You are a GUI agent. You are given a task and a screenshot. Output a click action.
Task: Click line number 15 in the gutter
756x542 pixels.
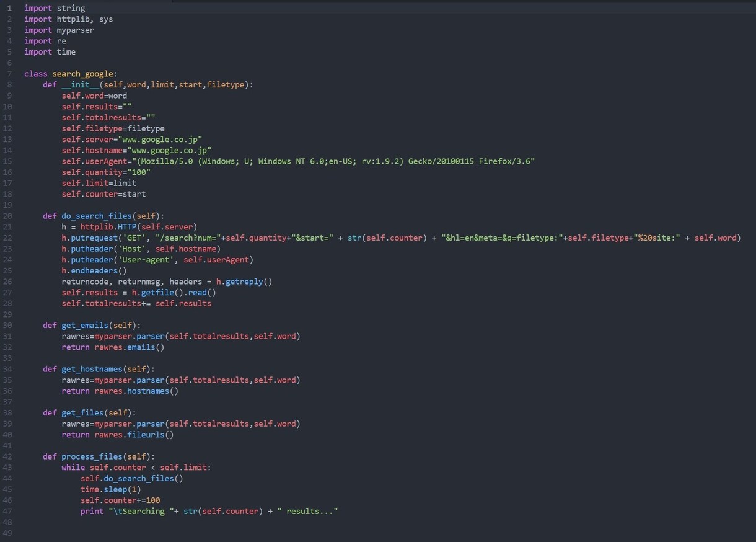tap(8, 161)
